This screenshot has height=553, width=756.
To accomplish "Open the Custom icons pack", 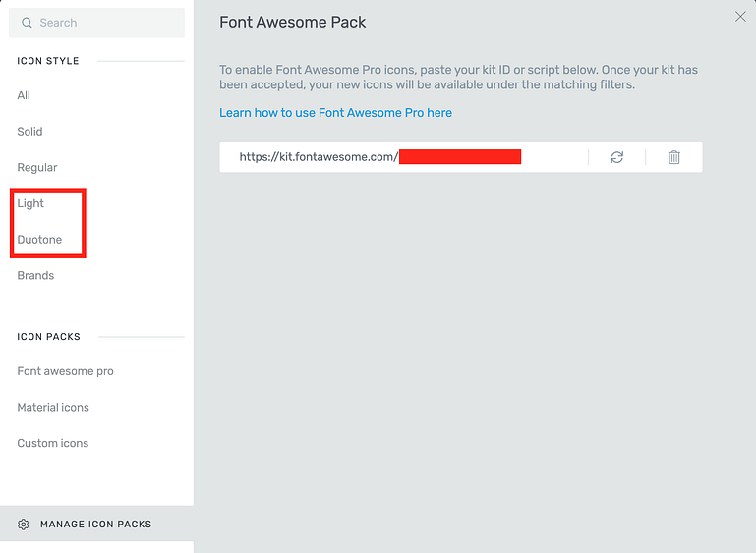I will point(52,443).
